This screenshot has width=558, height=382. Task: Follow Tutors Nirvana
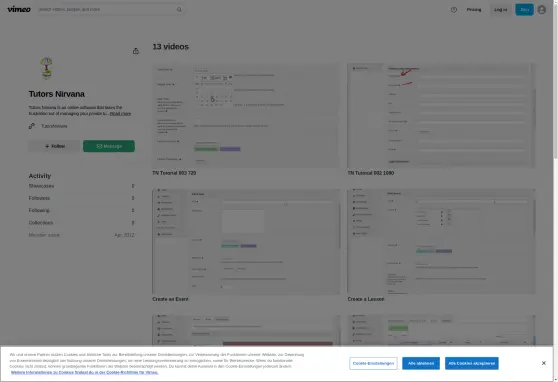[55, 146]
